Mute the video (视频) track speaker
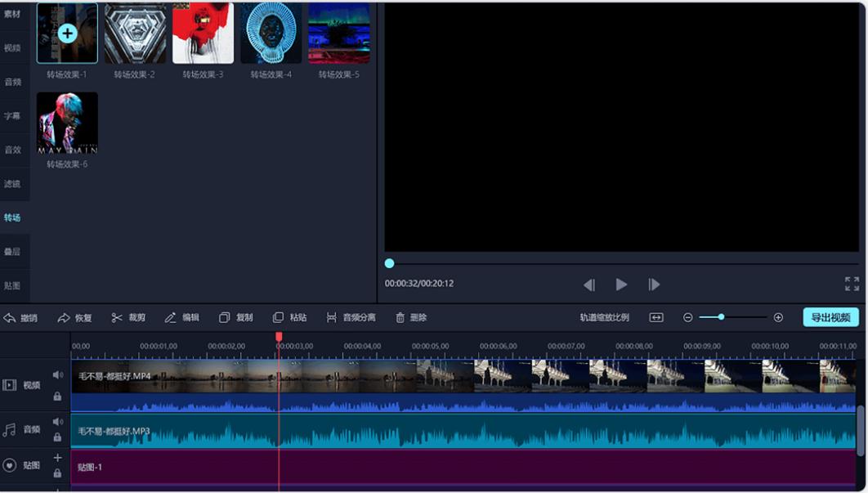Viewport: 868px width, 493px height. click(57, 375)
